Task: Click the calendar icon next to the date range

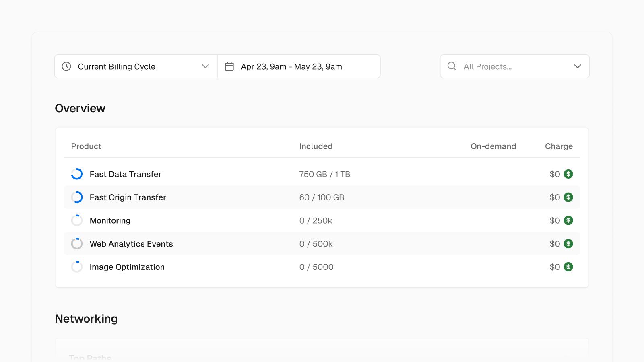Action: (229, 66)
